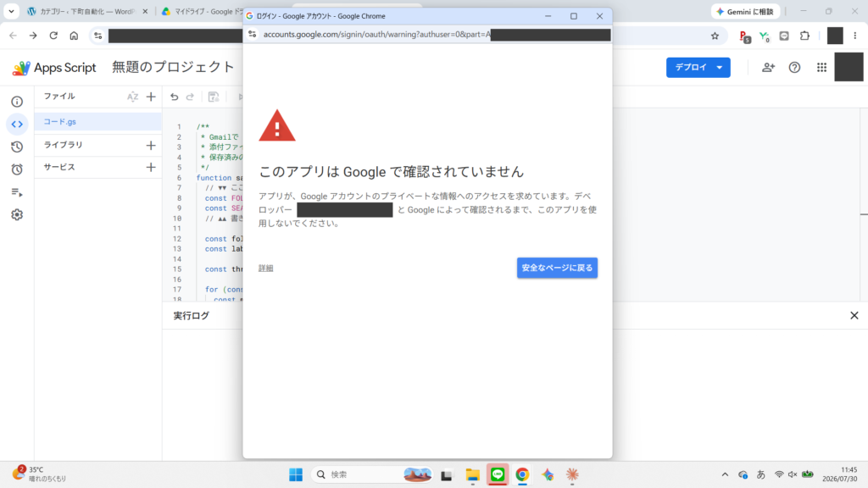Click the account avatar in Apps Script header
Screen dimensions: 868x488
[x=849, y=67]
